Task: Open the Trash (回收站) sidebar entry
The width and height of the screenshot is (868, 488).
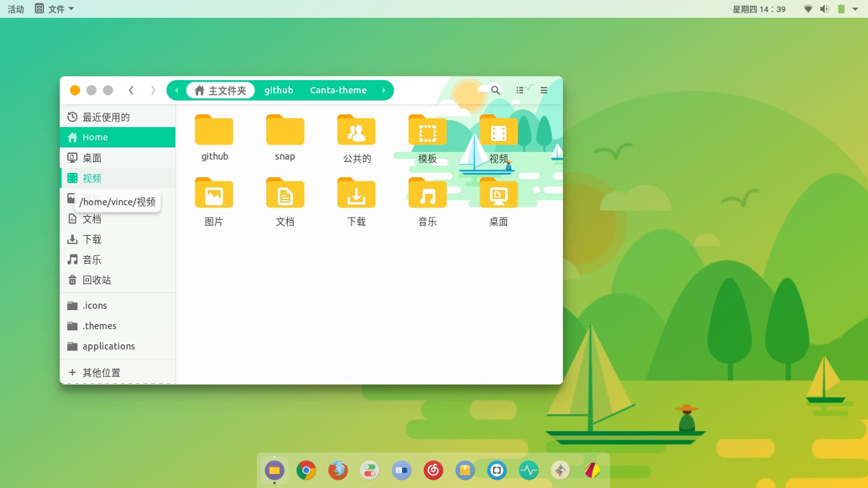Action: pos(117,280)
